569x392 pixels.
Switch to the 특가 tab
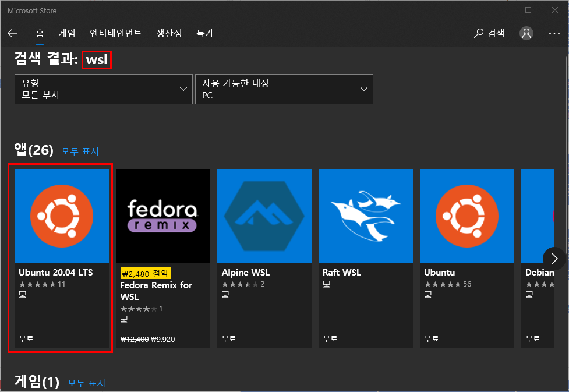(205, 33)
